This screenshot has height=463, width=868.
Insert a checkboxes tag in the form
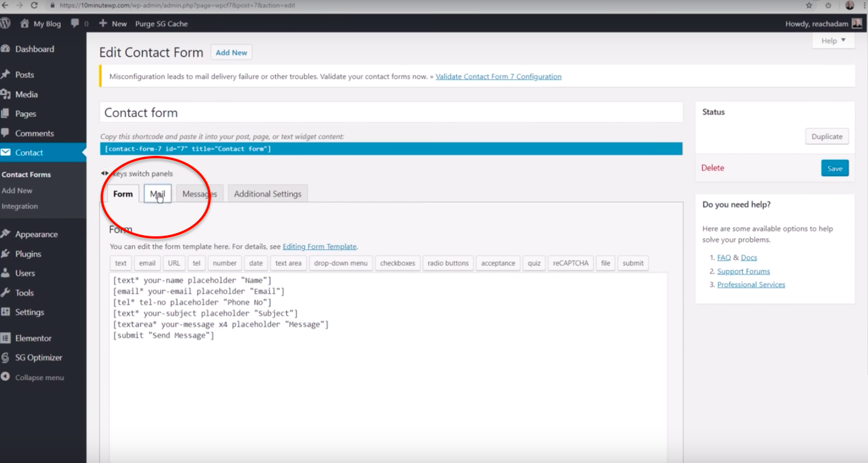tap(397, 263)
